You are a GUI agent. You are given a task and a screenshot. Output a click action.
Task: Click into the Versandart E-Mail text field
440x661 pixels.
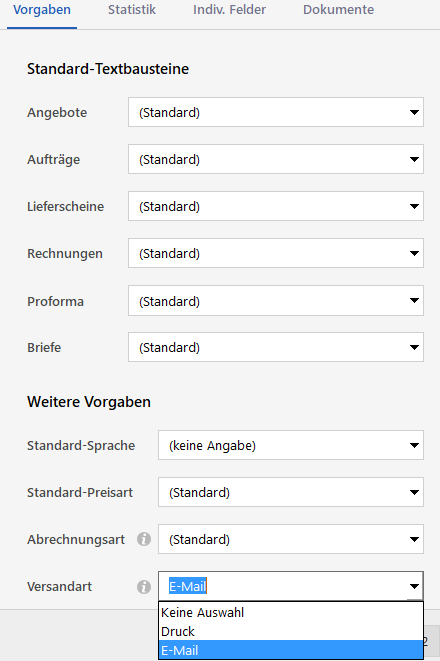282,586
